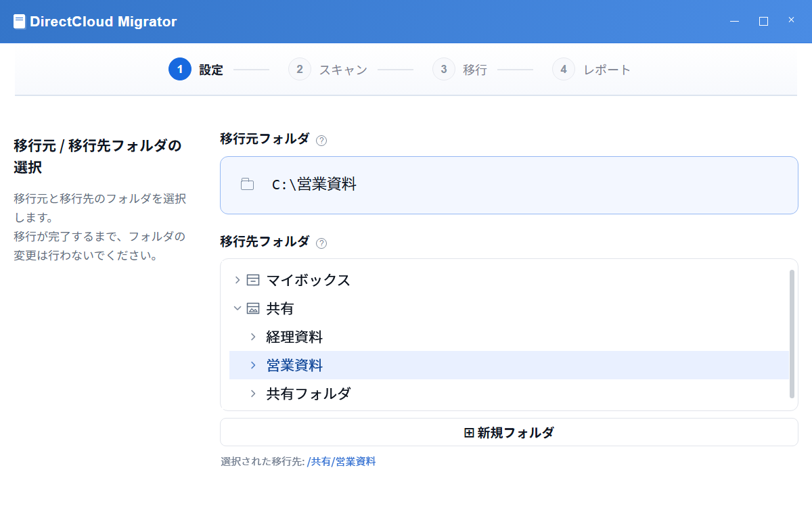Maximize the DirectCloud Migrator window
The height and width of the screenshot is (522, 812).
(763, 21)
